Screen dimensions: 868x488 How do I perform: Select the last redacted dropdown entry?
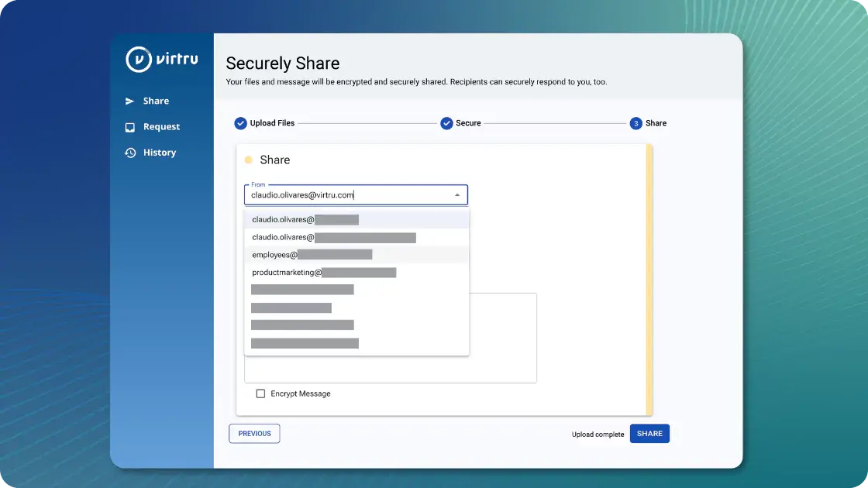[305, 343]
